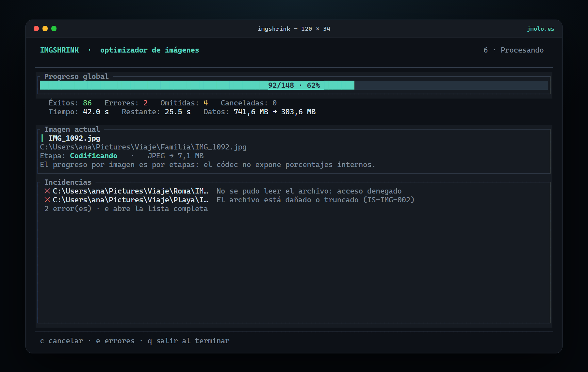588x372 pixels.
Task: Click the 'Codificando' stage value
Action: [x=93, y=156]
